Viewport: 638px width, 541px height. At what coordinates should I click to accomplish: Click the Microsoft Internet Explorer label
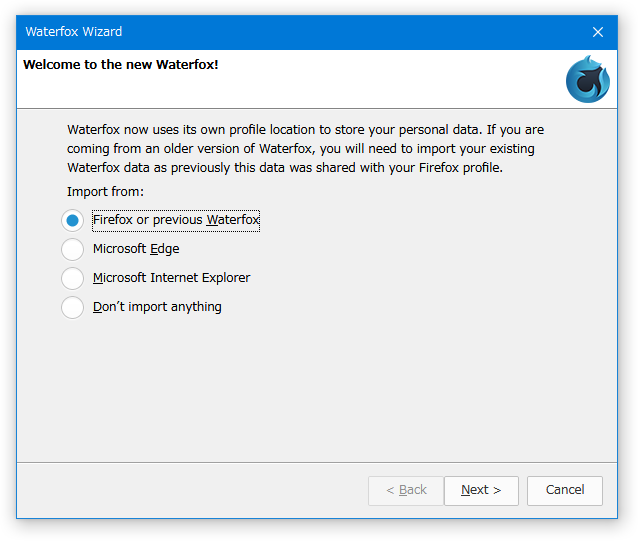pyautogui.click(x=172, y=278)
